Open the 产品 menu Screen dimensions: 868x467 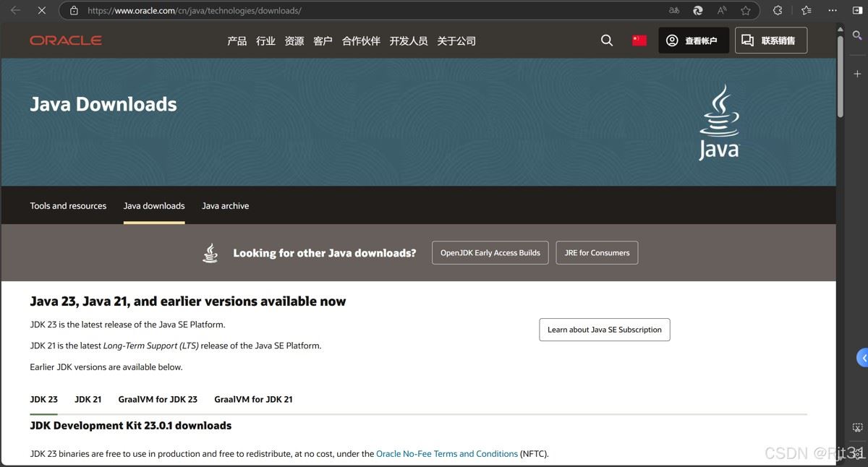tap(237, 41)
